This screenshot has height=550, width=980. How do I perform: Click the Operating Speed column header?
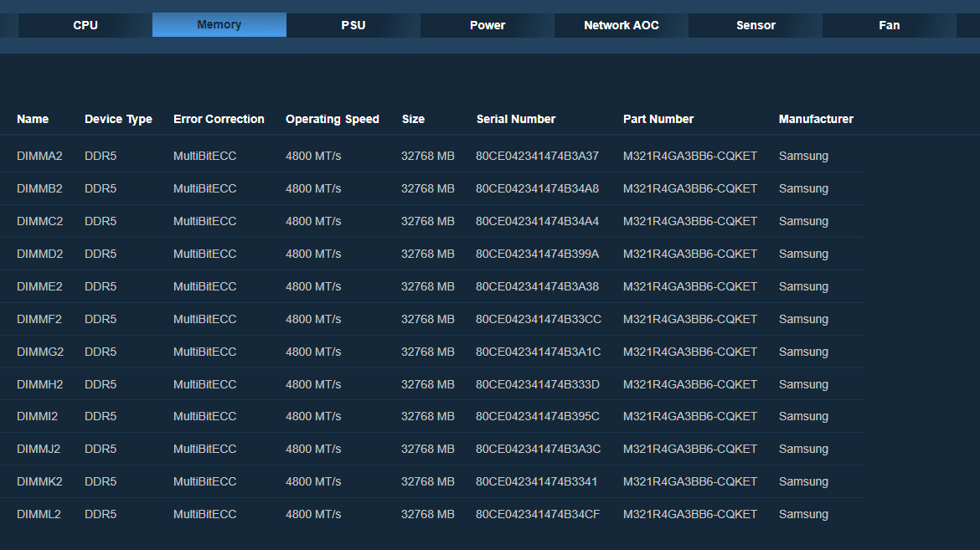[x=333, y=119]
